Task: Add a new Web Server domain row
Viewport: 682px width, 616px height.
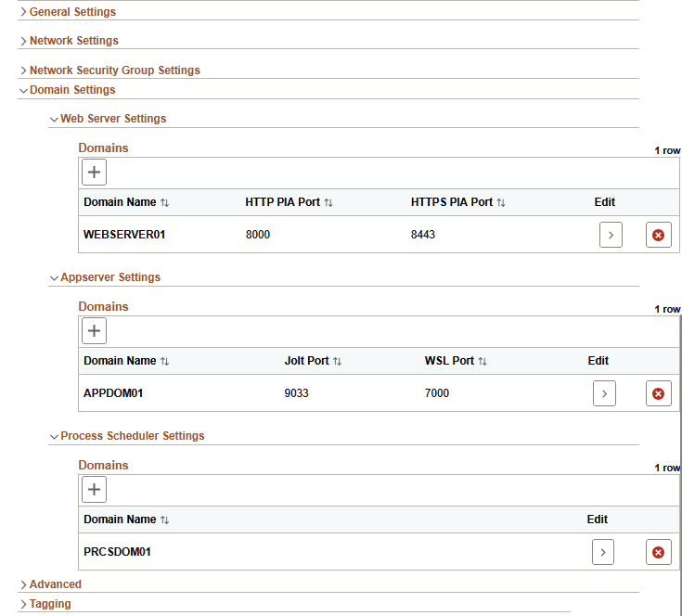Action: (x=94, y=173)
